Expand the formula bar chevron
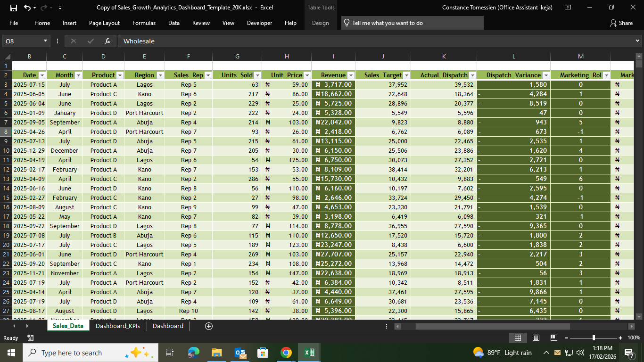Viewport: 644px width, 362px height. coord(638,41)
